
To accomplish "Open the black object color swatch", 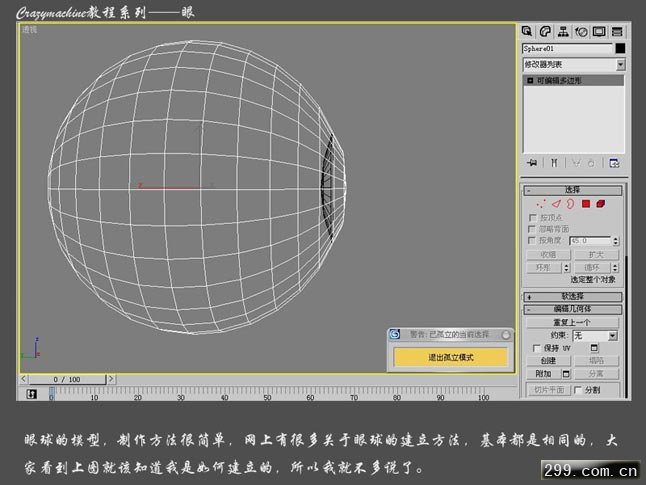I will point(620,49).
